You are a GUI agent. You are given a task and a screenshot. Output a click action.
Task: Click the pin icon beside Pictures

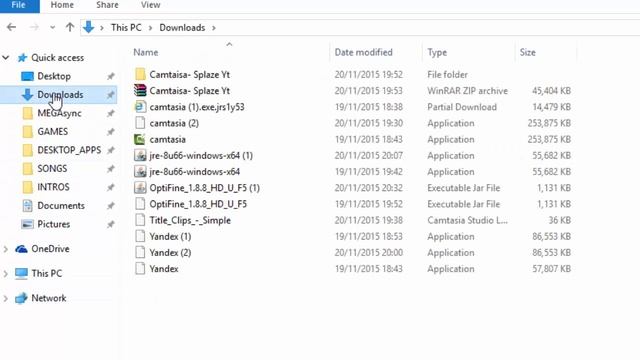click(x=111, y=224)
